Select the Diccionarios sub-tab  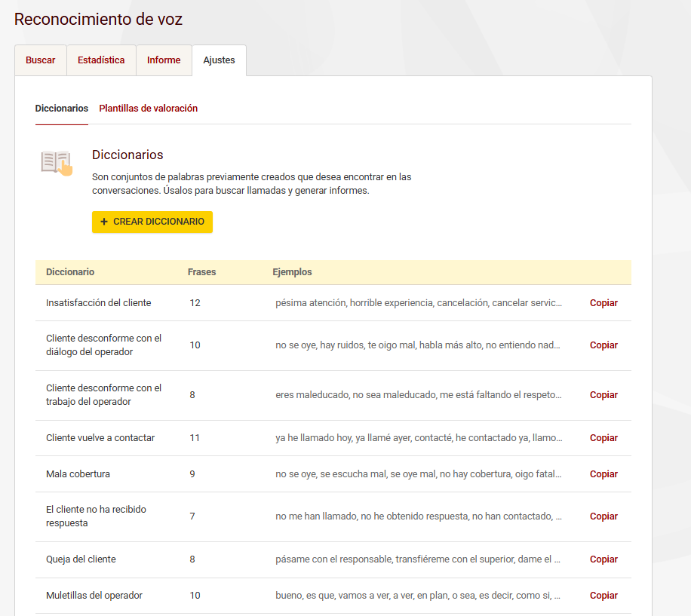(62, 109)
